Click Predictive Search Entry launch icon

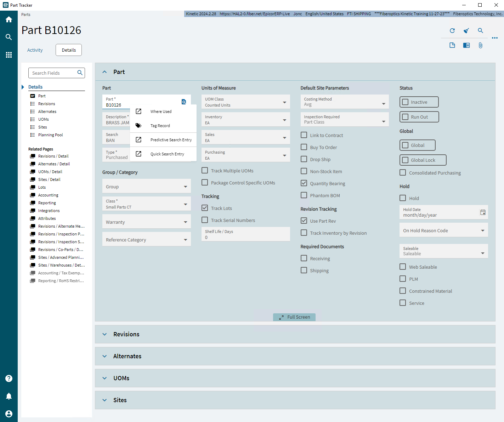coord(138,140)
